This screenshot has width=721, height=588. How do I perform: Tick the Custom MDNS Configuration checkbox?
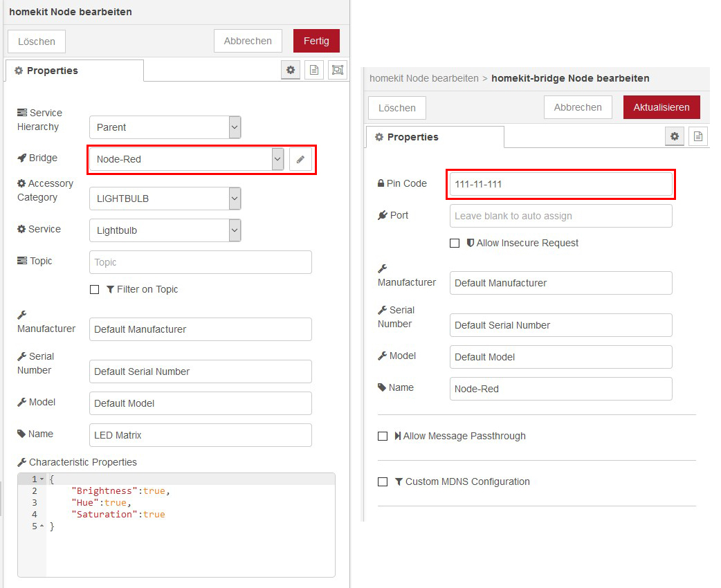(383, 481)
